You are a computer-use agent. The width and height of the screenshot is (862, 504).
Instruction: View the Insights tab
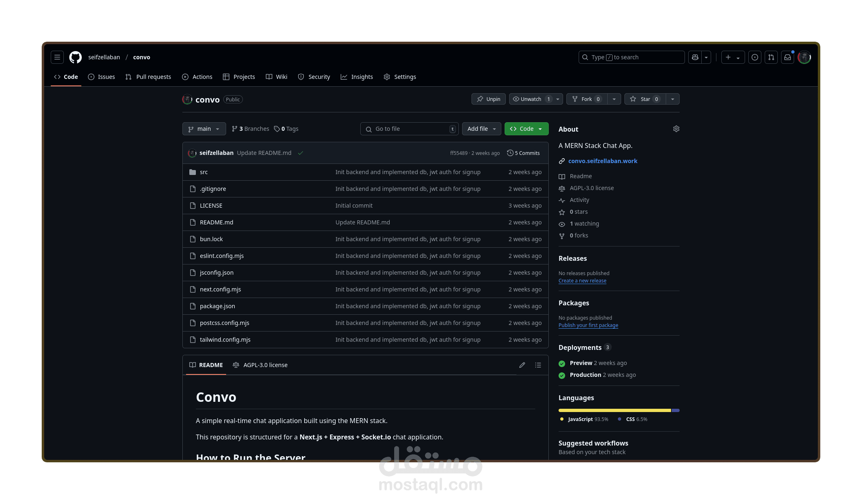pos(357,77)
